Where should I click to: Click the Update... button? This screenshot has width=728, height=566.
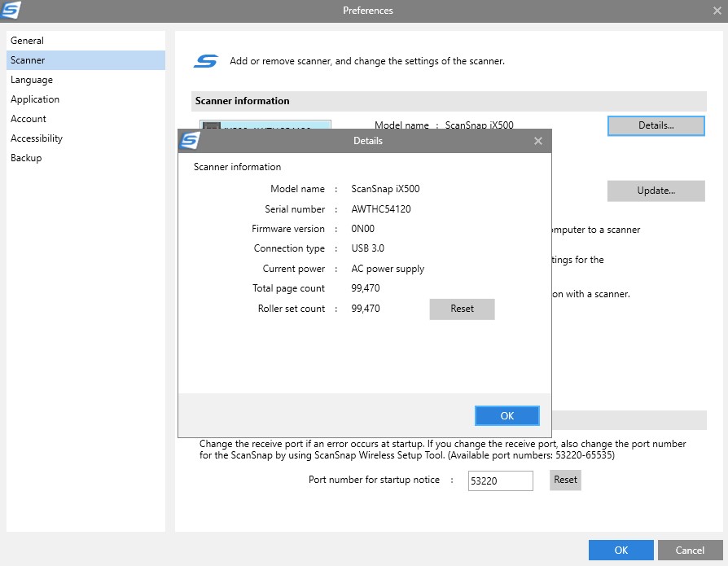(x=656, y=191)
